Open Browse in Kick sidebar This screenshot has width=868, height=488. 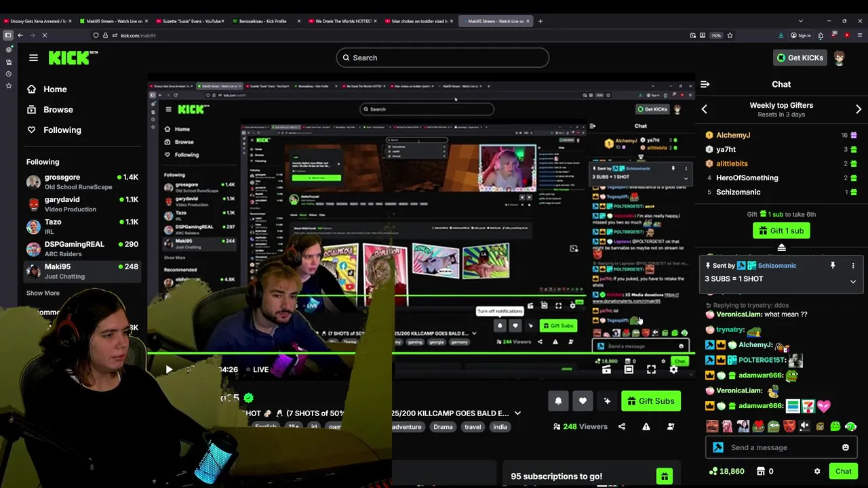click(x=50, y=110)
